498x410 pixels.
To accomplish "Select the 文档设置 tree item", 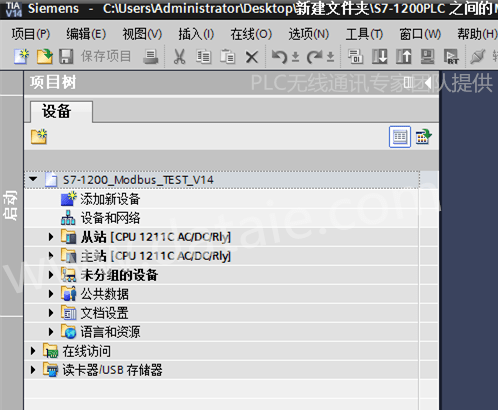I will (x=104, y=313).
